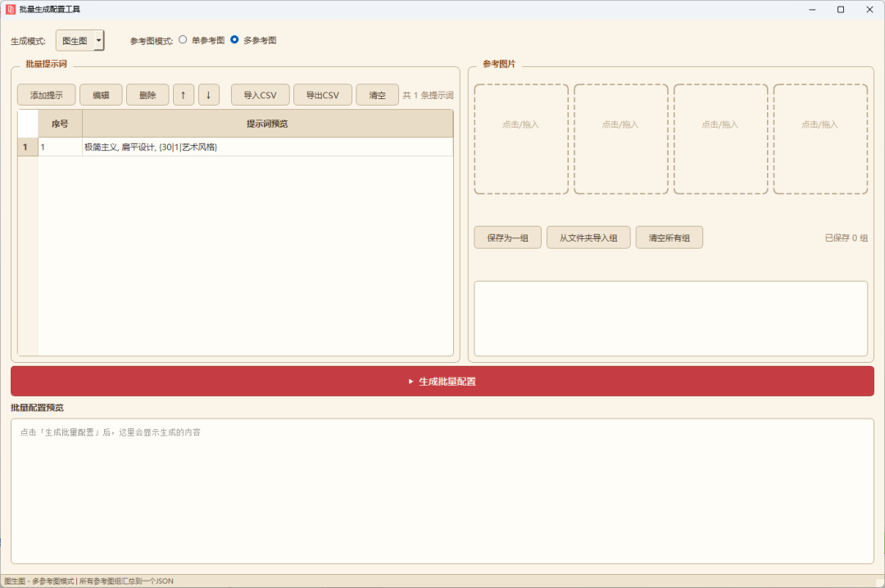This screenshot has width=885, height=588.
Task: Click the empty saved groups list box
Action: tap(670, 319)
